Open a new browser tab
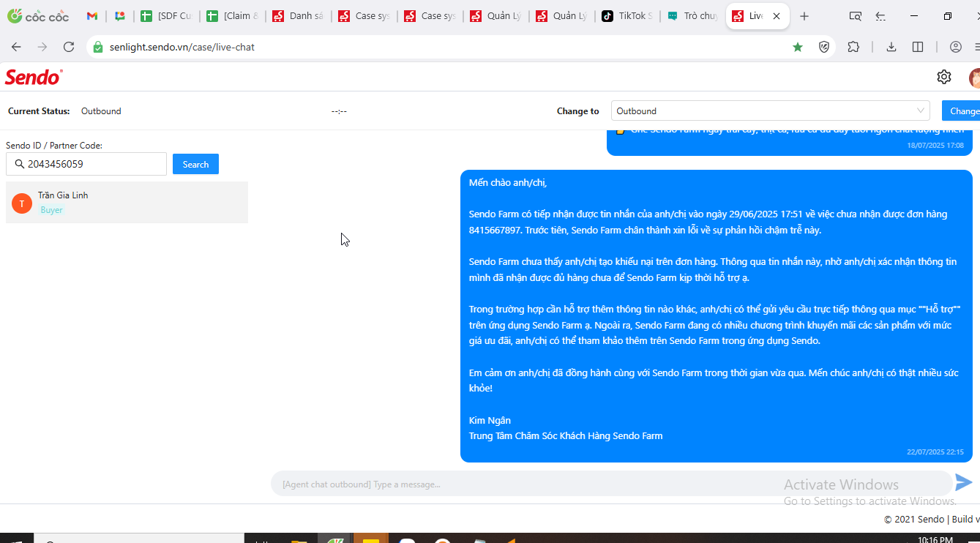Viewport: 980px width, 543px height. pos(804,16)
